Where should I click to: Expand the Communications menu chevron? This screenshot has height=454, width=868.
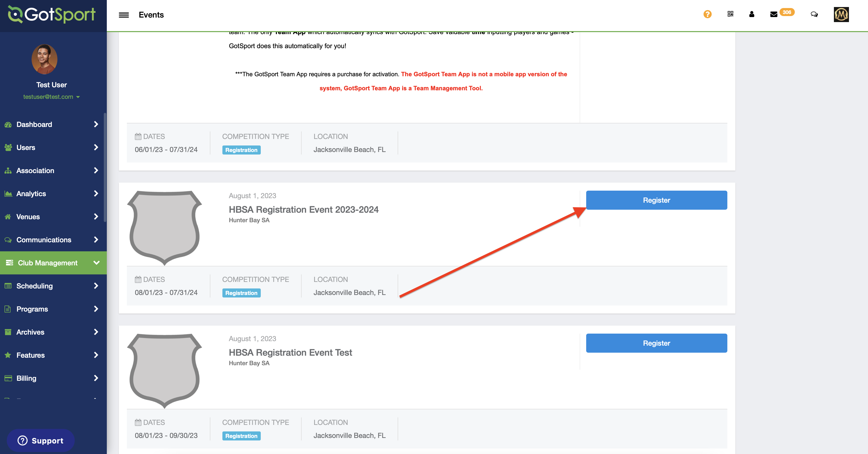pos(96,240)
